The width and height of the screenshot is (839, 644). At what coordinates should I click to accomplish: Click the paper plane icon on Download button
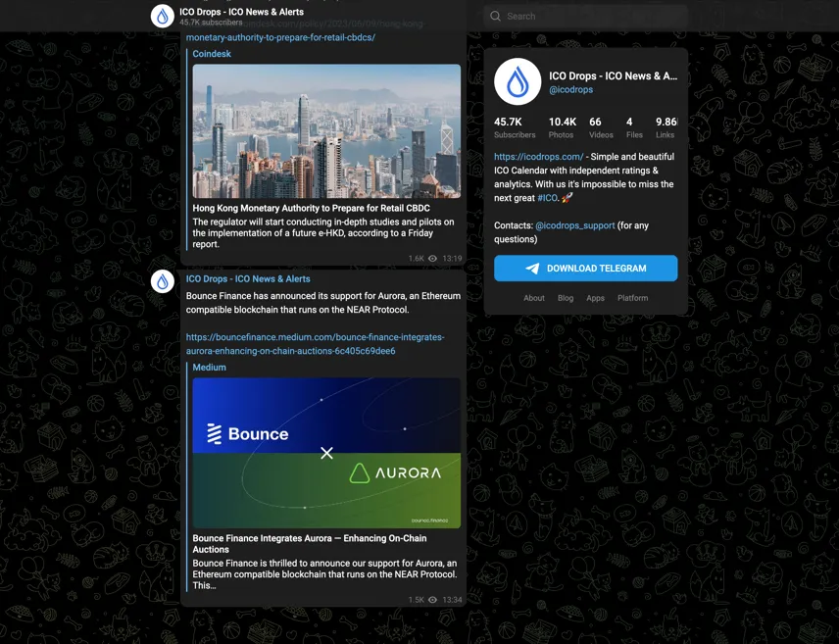[532, 269]
